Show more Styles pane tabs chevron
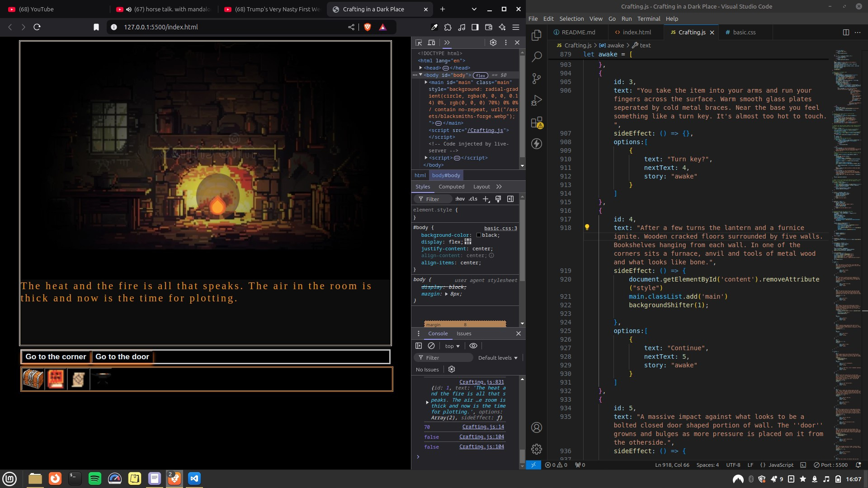 coord(499,187)
